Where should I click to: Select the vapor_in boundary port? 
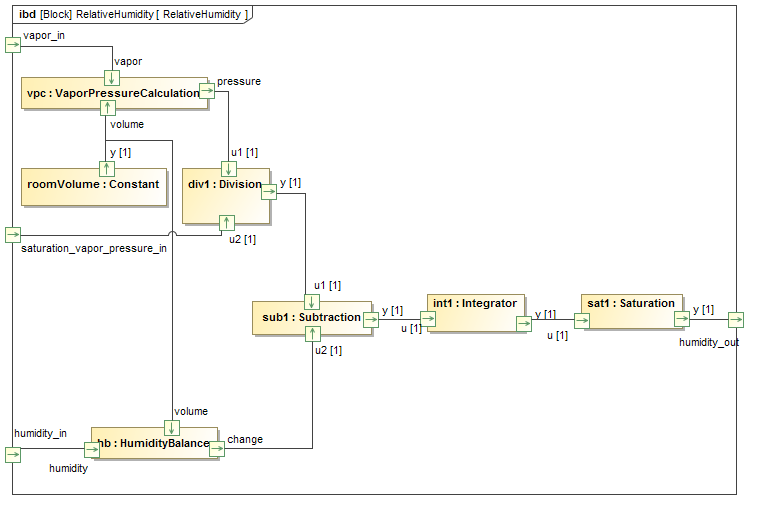click(13, 45)
